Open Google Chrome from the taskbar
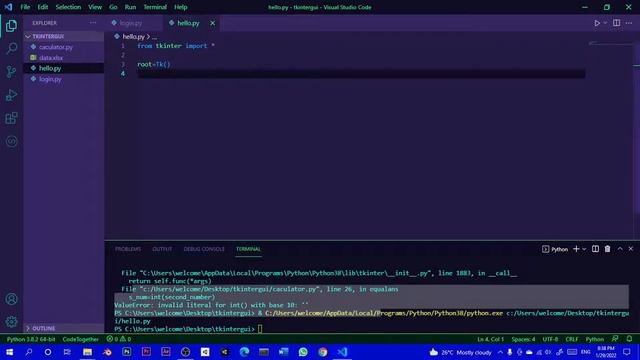 coord(322,352)
